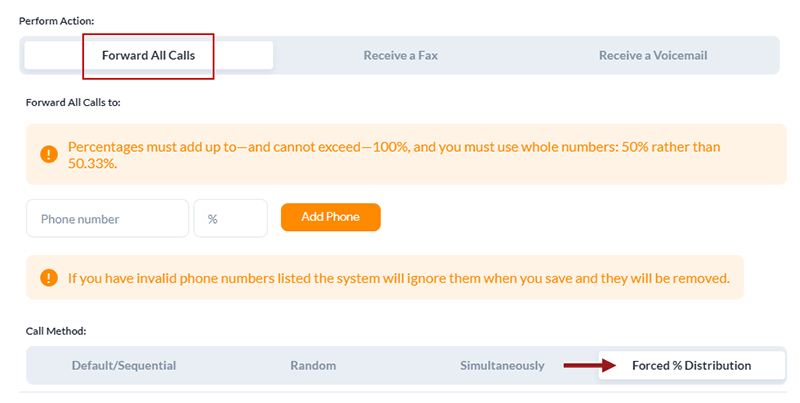This screenshot has height=403, width=800.
Task: Click the percent symbol placeholder in field
Action: point(212,219)
